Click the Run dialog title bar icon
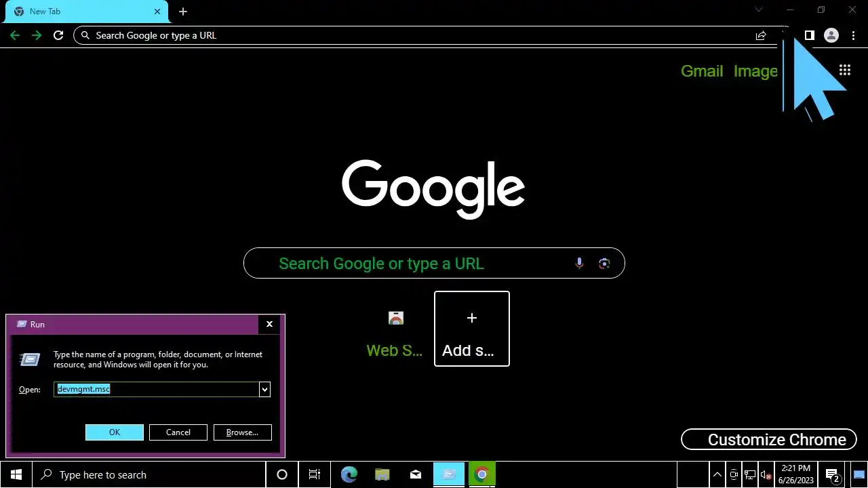This screenshot has width=868, height=488. [22, 324]
